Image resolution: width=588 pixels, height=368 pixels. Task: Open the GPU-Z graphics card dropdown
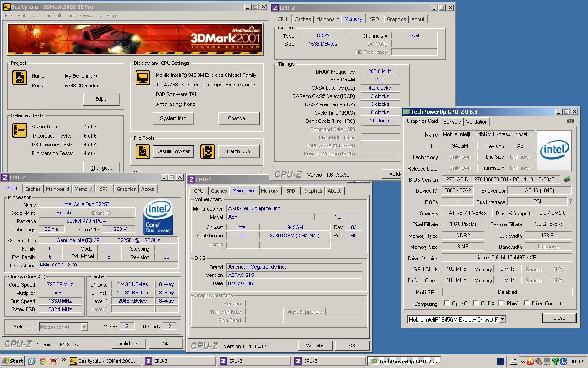503,319
